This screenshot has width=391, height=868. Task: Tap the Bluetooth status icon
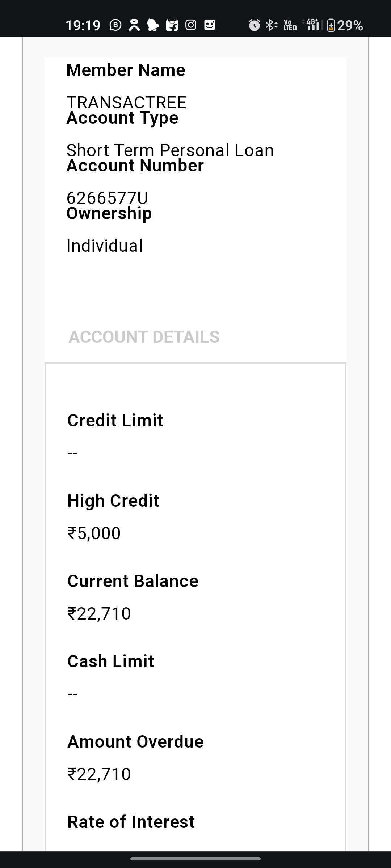point(271,25)
